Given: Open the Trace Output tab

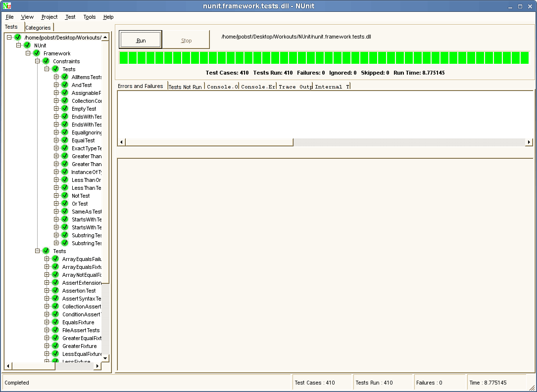Looking at the screenshot, I should [x=295, y=87].
